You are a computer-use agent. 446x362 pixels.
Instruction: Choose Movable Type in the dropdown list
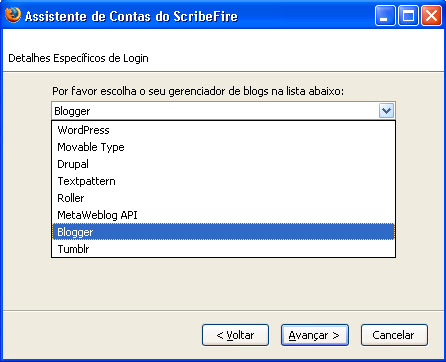click(x=223, y=147)
